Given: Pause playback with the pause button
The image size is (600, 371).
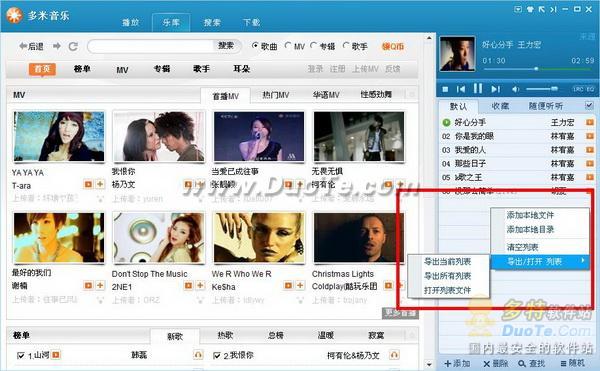Looking at the screenshot, I should coord(478,89).
